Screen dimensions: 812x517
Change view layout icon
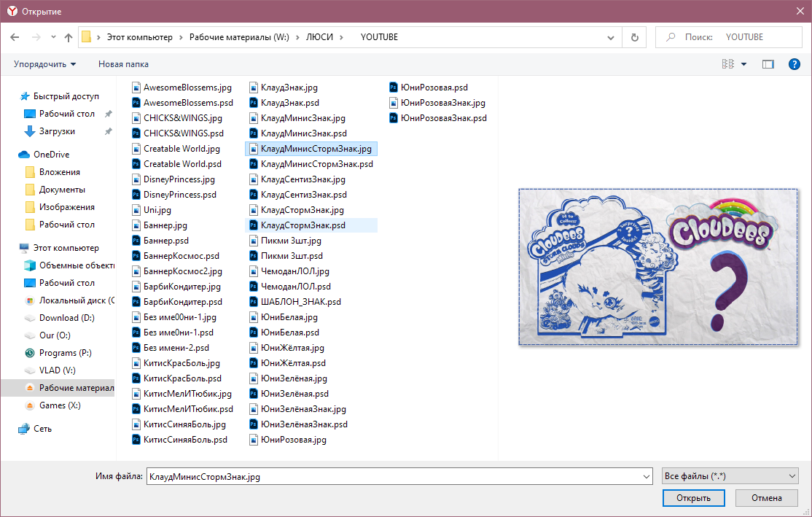(727, 64)
